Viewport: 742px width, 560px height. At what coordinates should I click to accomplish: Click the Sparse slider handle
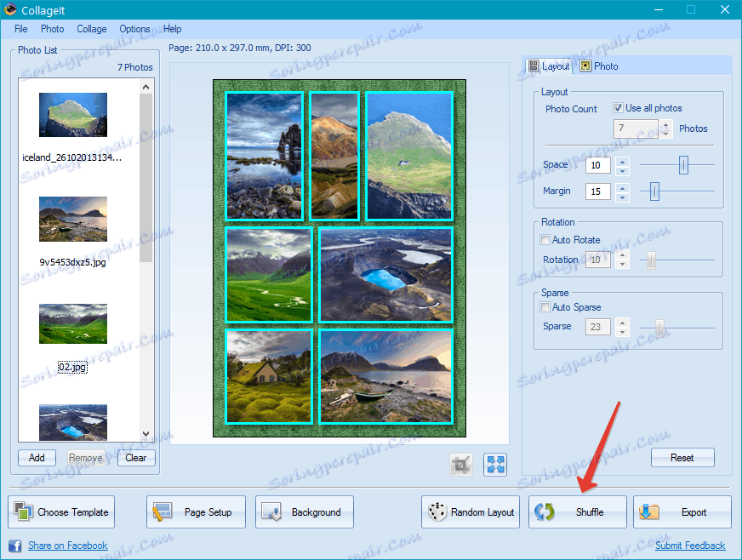tap(659, 327)
